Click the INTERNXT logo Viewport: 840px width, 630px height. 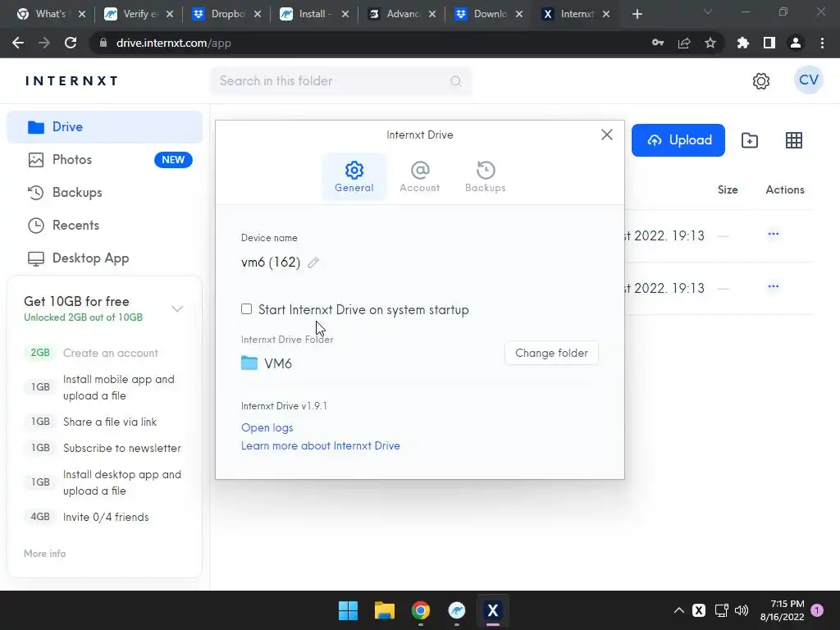point(72,81)
